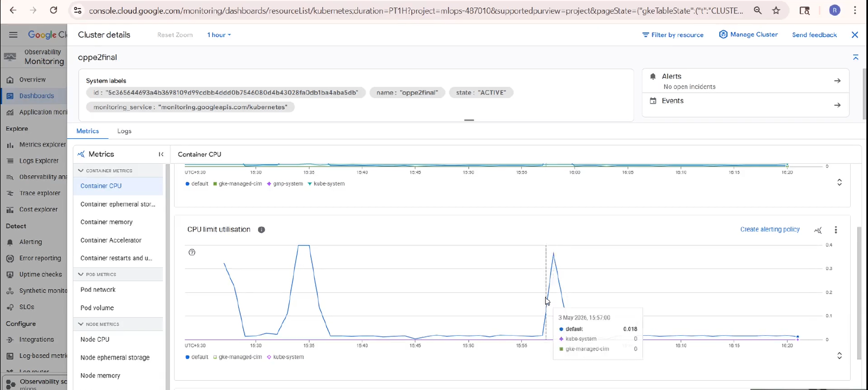Switch to the Logs tab

tap(124, 131)
